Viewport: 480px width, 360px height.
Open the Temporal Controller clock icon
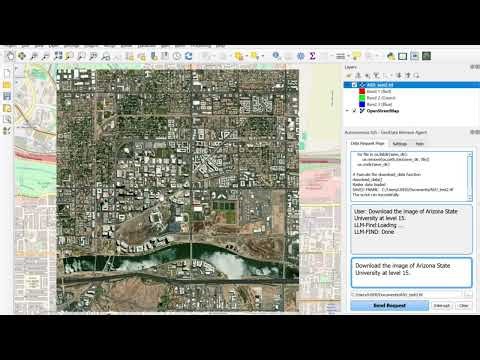[177, 56]
